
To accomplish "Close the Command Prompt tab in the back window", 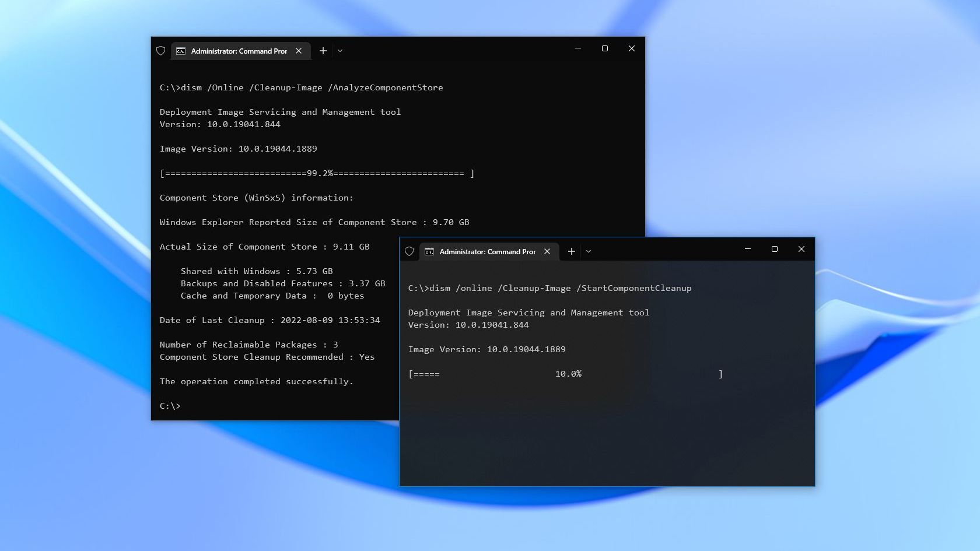I will (299, 51).
